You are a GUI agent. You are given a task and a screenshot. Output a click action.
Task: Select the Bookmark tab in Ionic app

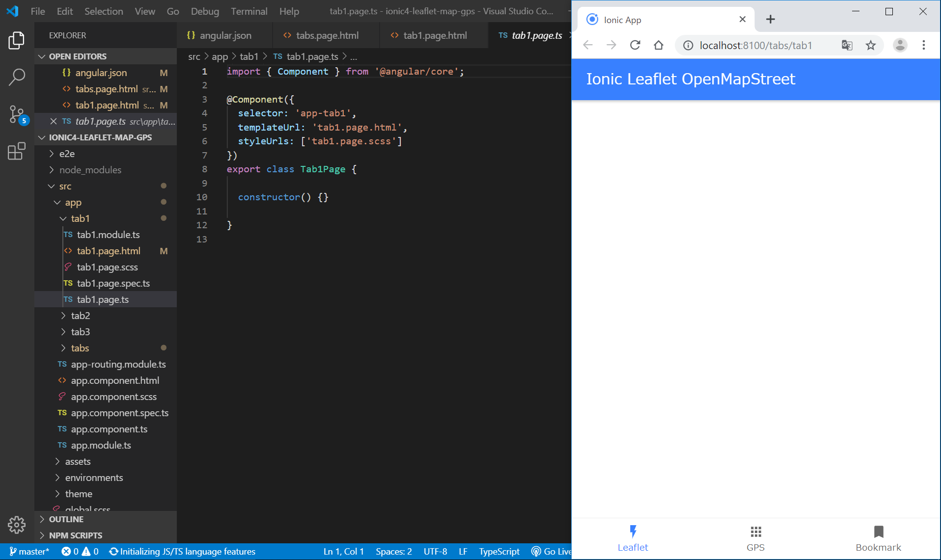[878, 538]
